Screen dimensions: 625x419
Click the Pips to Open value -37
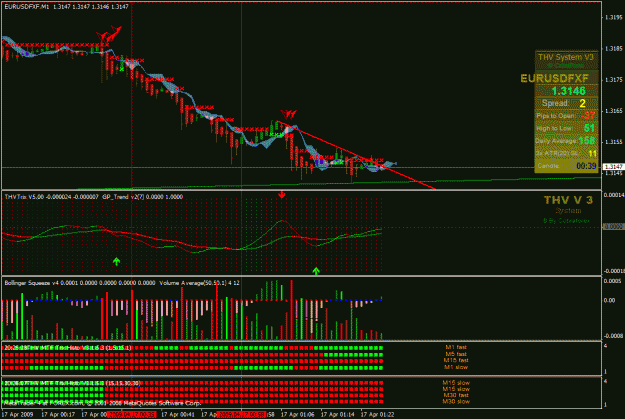click(x=588, y=116)
